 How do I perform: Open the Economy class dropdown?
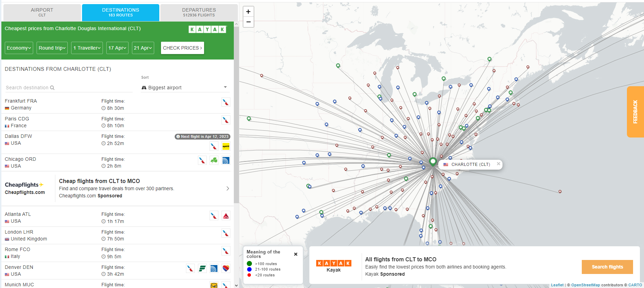(19, 48)
